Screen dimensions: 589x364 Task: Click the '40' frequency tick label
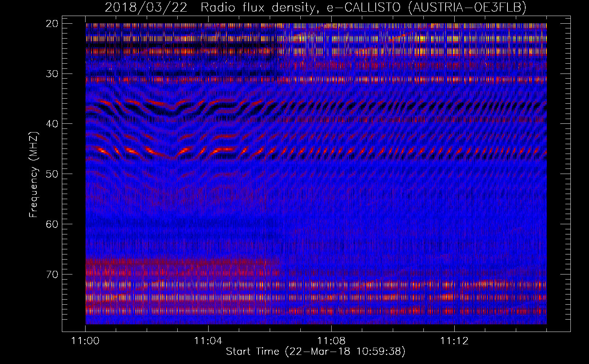coord(52,124)
